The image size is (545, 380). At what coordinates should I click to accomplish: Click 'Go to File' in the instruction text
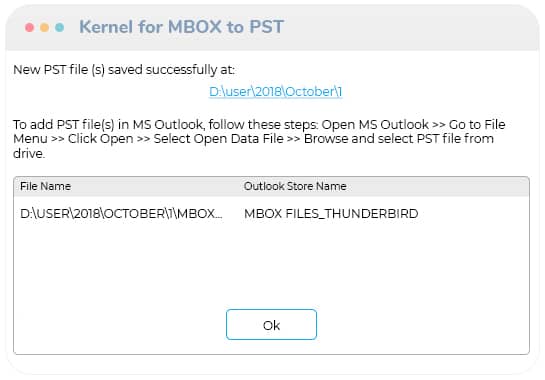click(477, 124)
